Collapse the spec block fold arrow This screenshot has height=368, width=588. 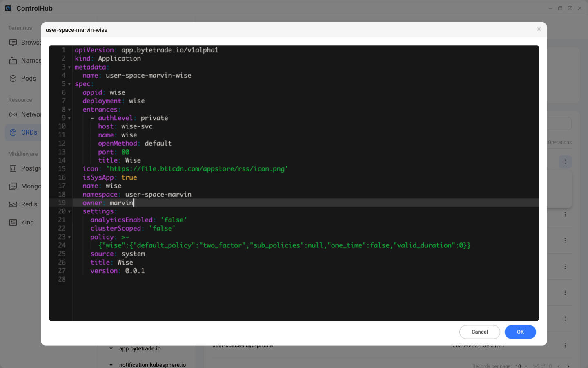[69, 84]
